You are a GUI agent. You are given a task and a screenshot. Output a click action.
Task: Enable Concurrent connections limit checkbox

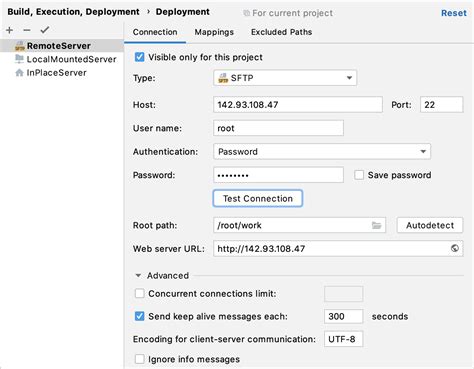(x=140, y=294)
